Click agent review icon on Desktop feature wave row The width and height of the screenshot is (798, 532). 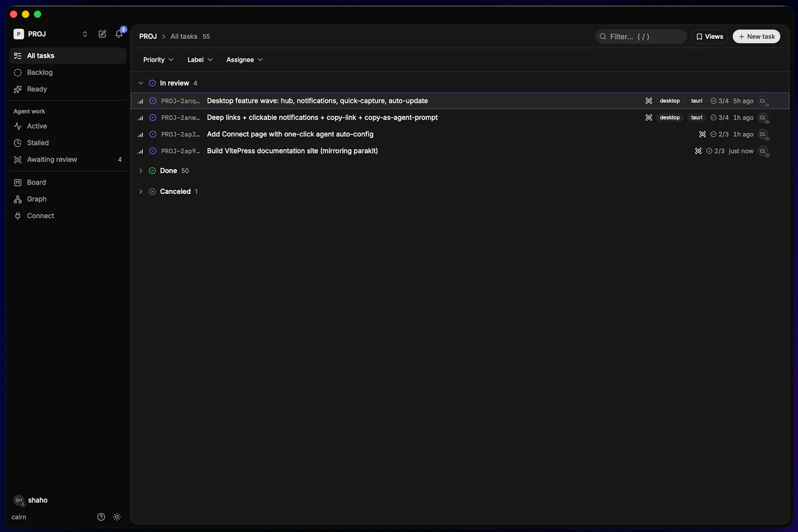[649, 101]
